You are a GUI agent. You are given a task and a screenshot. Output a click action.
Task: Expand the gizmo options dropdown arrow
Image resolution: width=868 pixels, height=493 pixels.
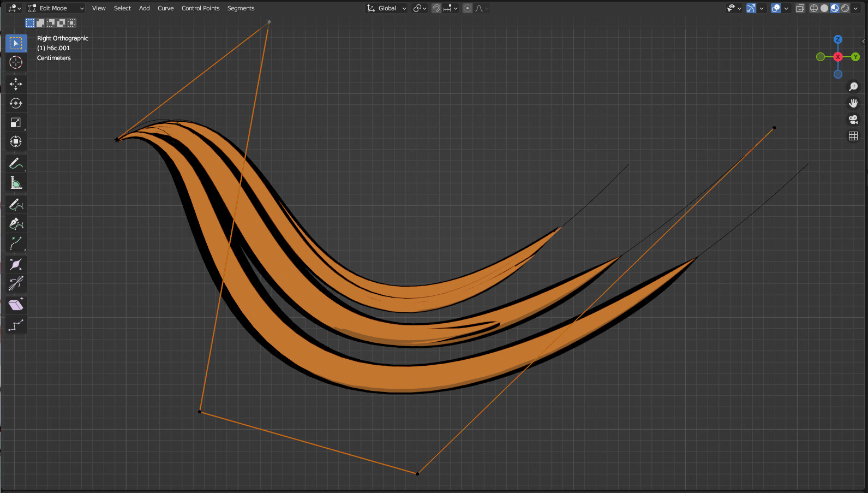(x=762, y=8)
